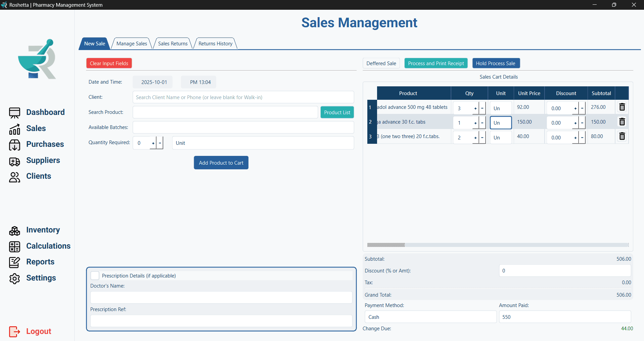Switch to the Manage Sales tab
This screenshot has width=644, height=341.
[x=131, y=43]
